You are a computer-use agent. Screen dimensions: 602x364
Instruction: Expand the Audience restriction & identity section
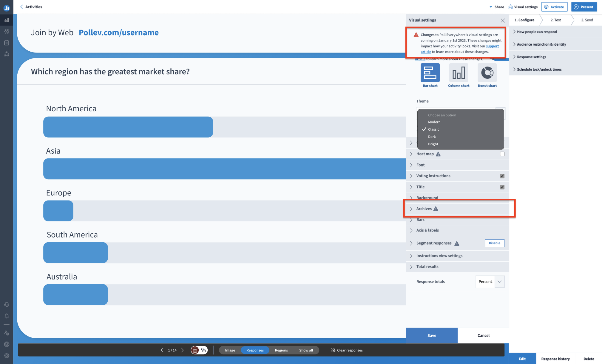[x=541, y=44]
